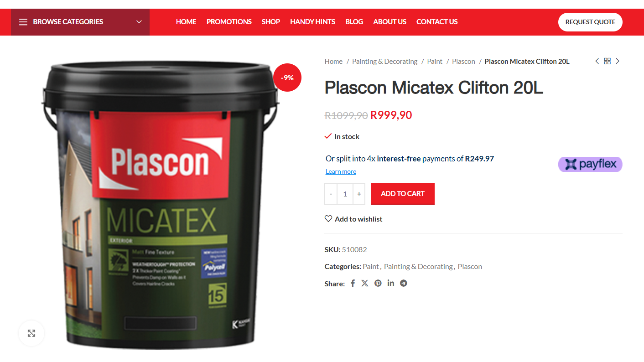Go to next product arrow

(618, 61)
